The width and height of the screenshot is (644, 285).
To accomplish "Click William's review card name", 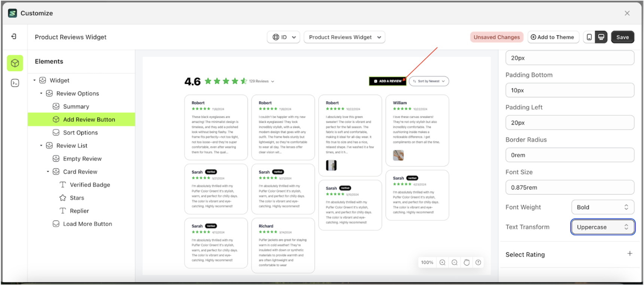I will [x=400, y=103].
